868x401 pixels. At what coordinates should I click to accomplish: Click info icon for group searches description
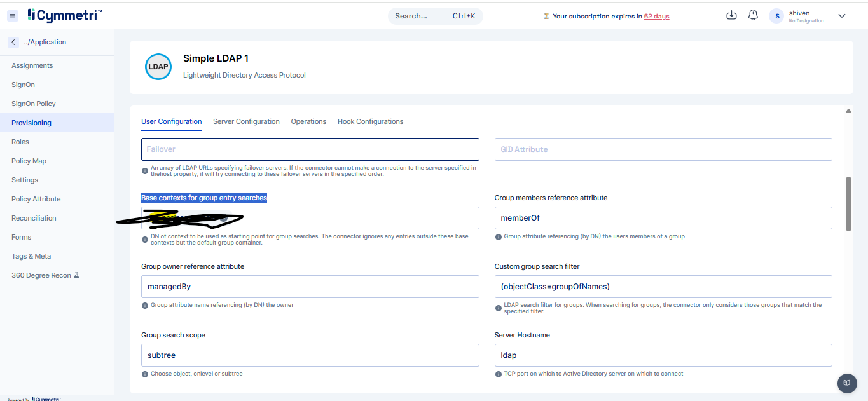pyautogui.click(x=145, y=240)
